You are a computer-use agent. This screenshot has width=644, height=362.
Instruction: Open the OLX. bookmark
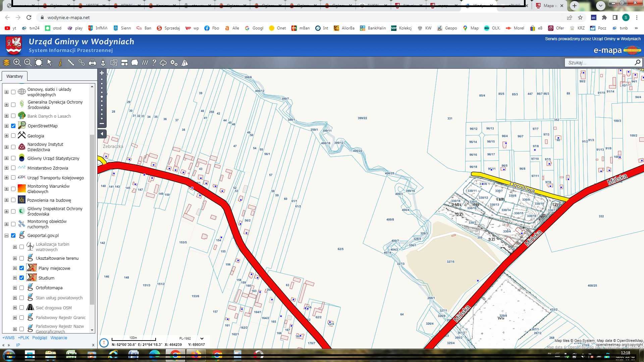coord(492,28)
